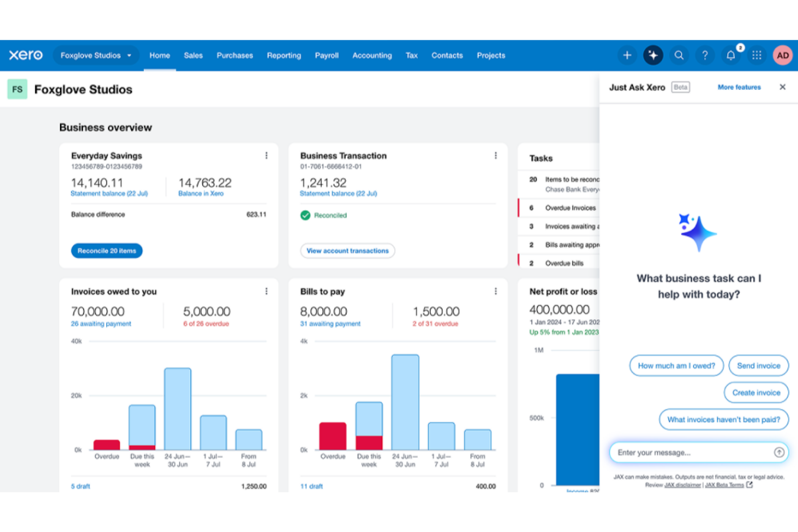Click the AD profile avatar

pos(782,55)
